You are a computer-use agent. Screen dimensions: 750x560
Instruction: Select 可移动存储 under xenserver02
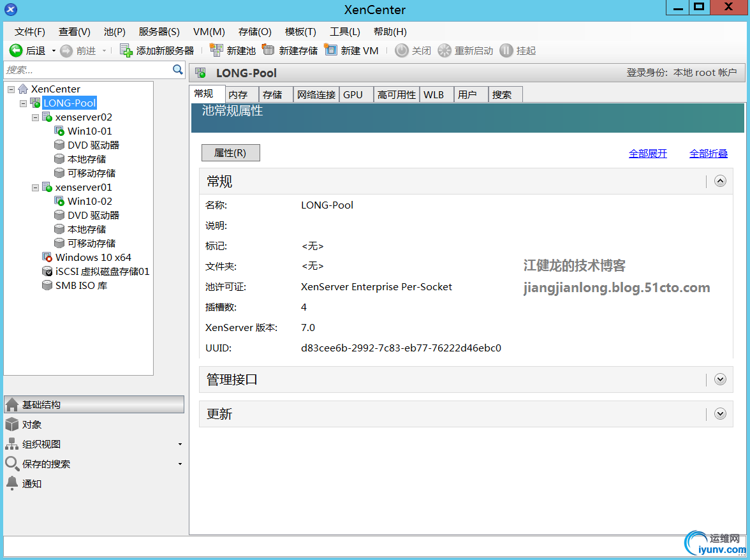91,173
